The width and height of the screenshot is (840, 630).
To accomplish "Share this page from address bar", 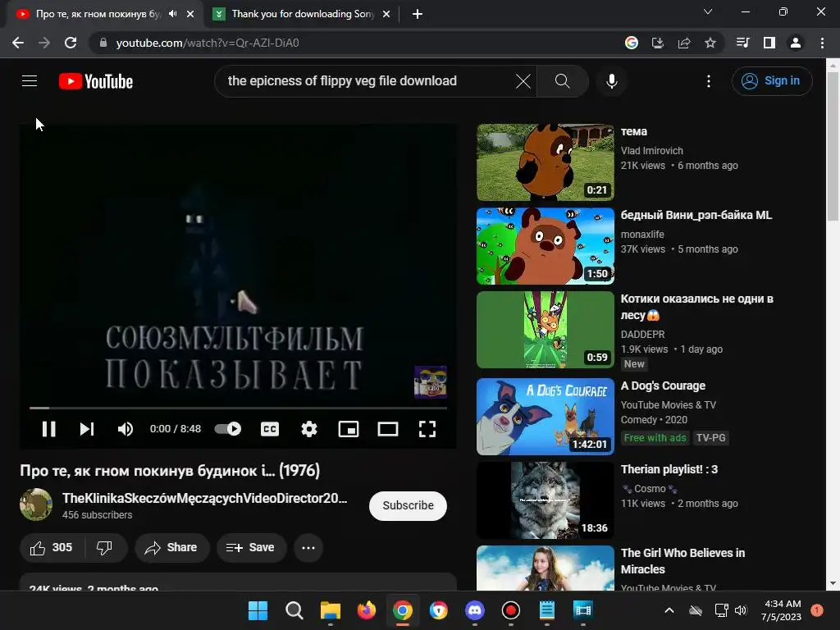I will click(684, 43).
